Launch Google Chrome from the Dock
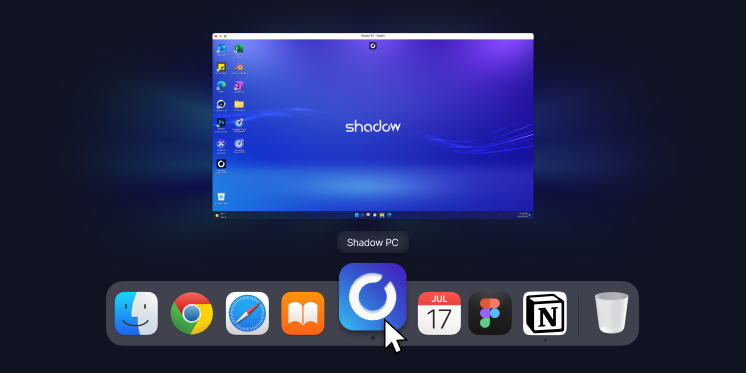 click(x=192, y=313)
